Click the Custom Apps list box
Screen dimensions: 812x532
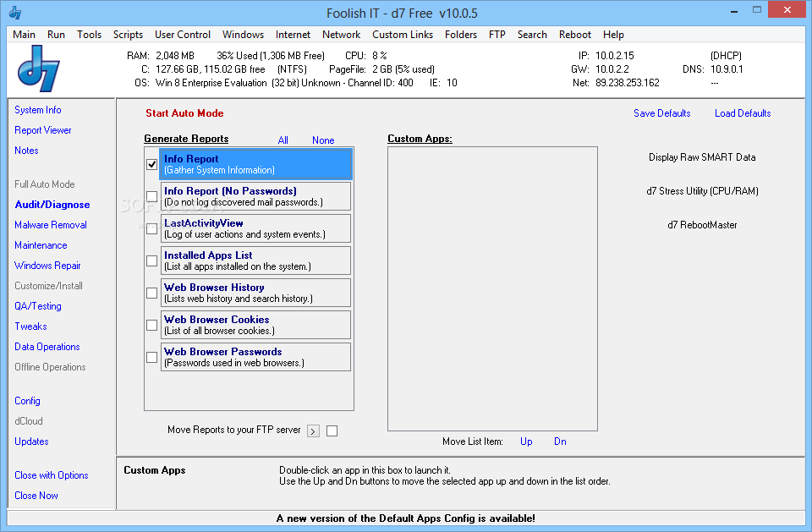click(492, 288)
